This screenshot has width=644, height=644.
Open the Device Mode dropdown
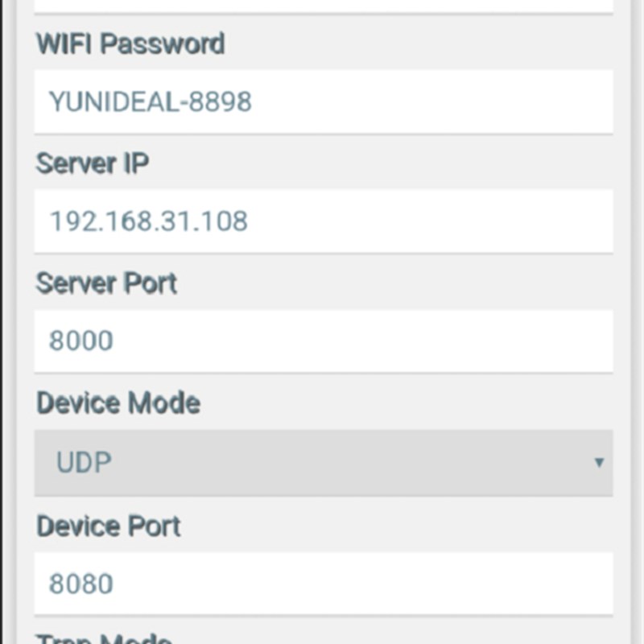322,463
